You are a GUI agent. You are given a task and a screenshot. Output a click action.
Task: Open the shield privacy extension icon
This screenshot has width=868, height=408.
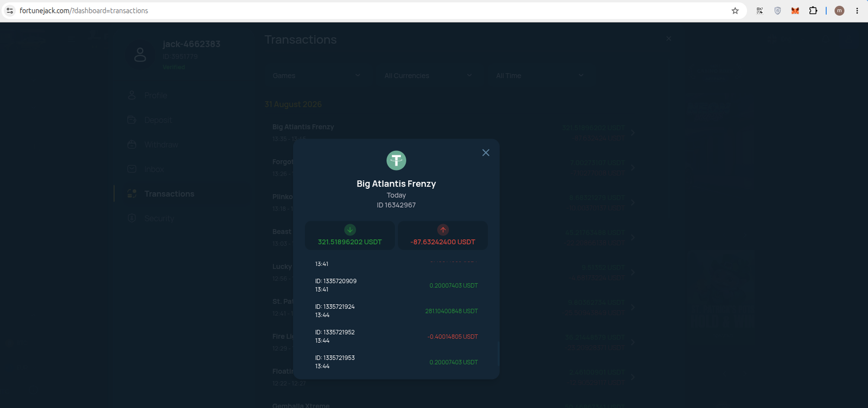(x=777, y=11)
